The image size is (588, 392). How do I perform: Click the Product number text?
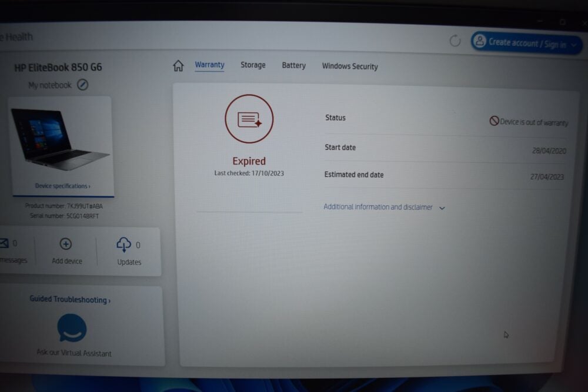[x=64, y=206]
